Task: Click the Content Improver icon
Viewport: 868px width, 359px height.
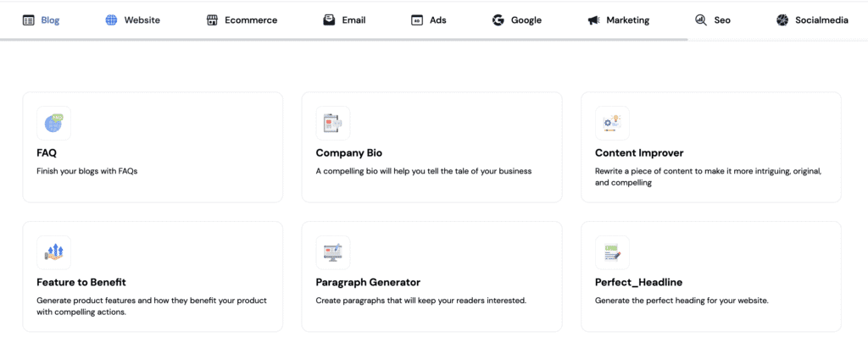Action: pos(612,124)
